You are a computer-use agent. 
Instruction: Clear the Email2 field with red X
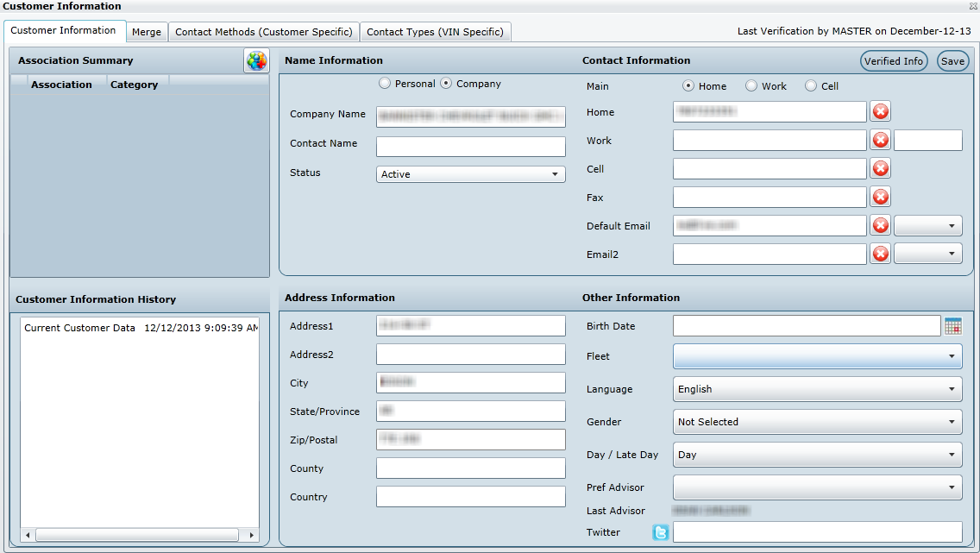click(880, 254)
